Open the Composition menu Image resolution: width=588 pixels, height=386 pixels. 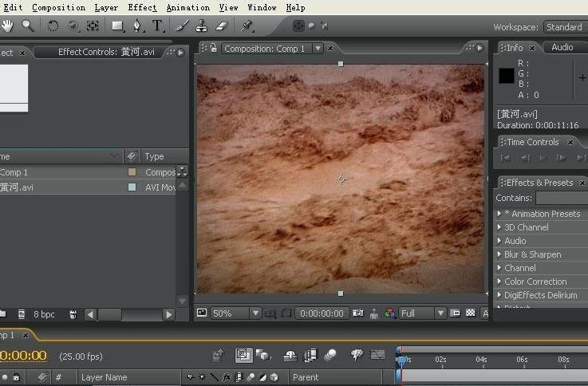pyautogui.click(x=58, y=7)
